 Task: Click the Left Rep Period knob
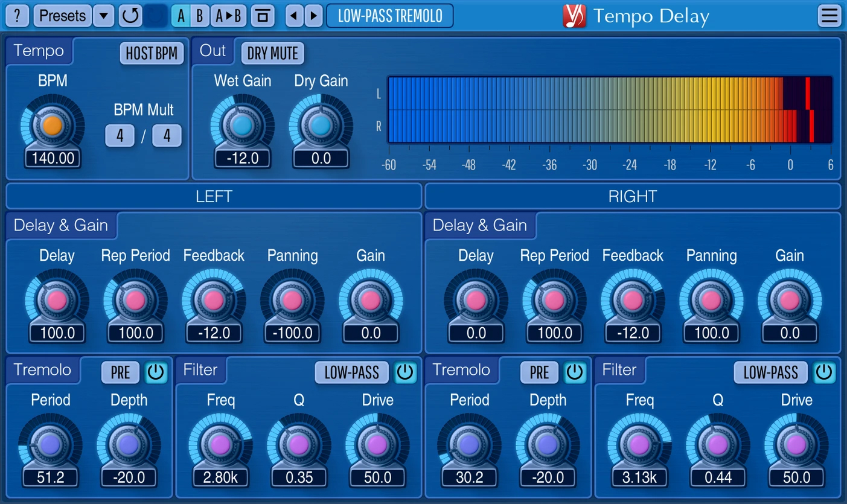point(135,300)
